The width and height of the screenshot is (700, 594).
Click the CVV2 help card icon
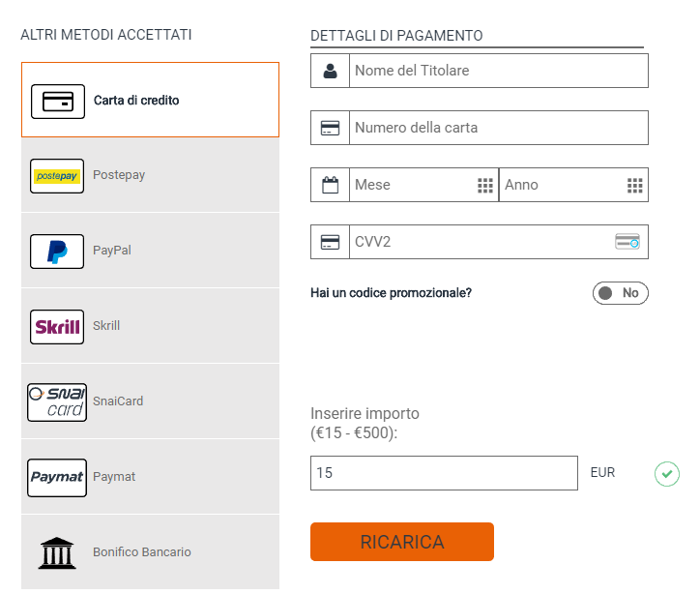[x=627, y=242]
